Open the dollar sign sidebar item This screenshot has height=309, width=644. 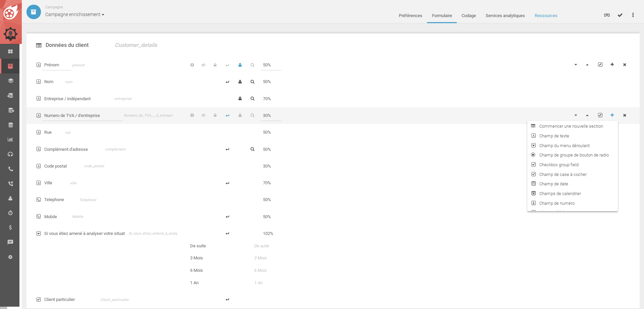click(10, 228)
